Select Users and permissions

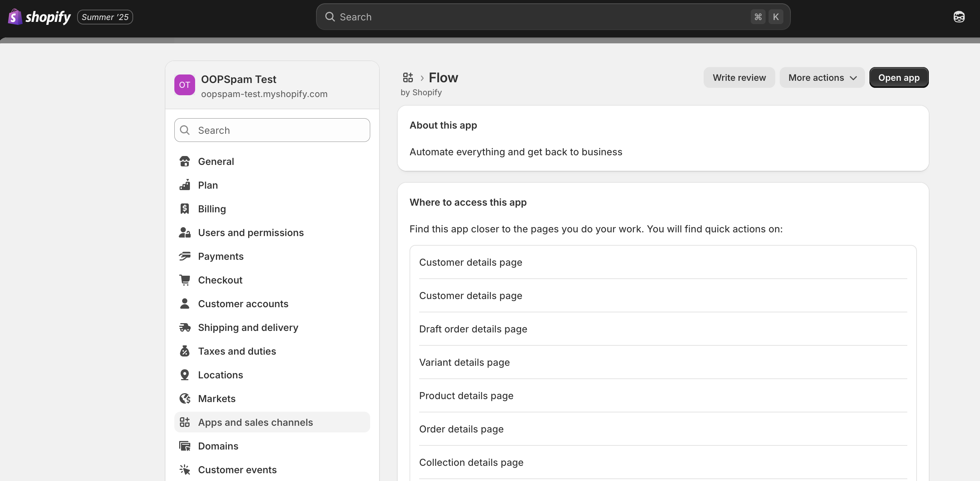coord(272,232)
